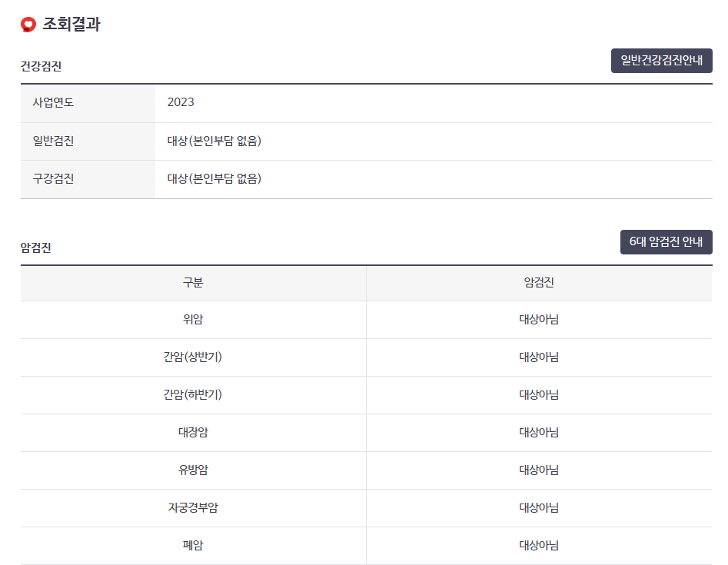Image resolution: width=728 pixels, height=565 pixels.
Task: Click the 암검진 column header
Action: 538,283
